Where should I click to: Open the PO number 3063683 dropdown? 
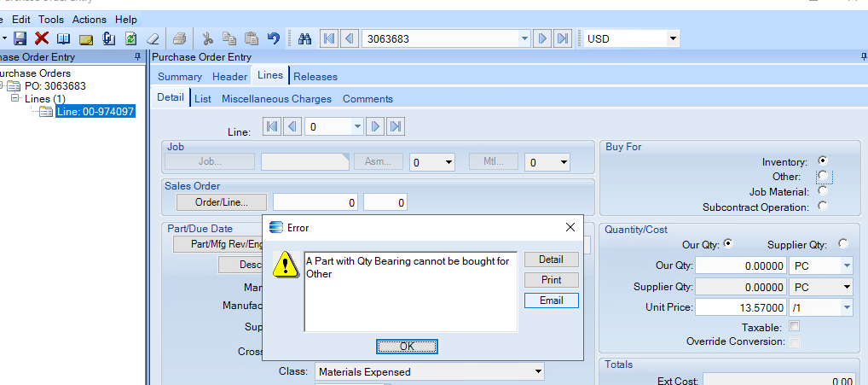pos(524,38)
